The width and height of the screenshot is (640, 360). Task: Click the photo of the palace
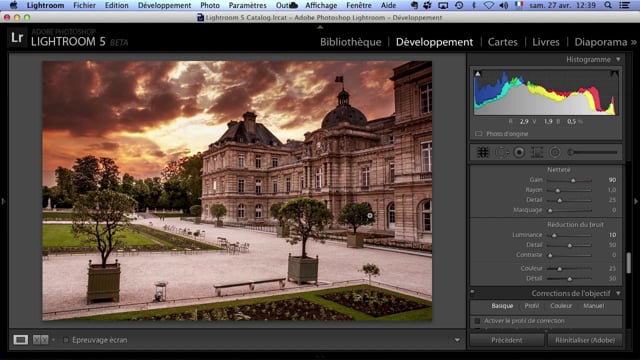pyautogui.click(x=237, y=191)
